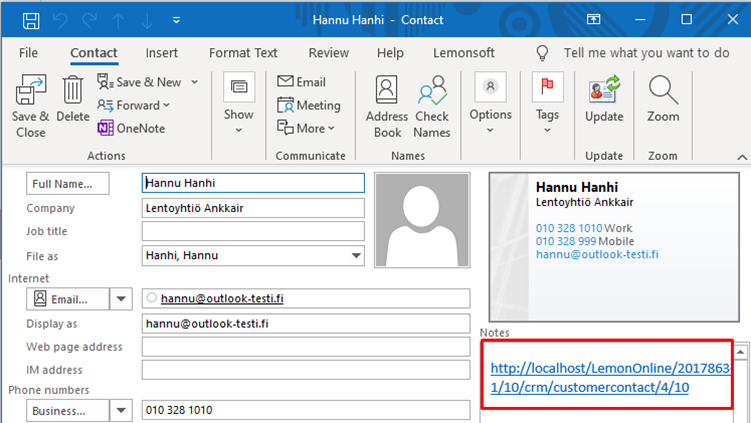Open Ribbon Display Options
The image size is (751, 423).
coord(593,20)
